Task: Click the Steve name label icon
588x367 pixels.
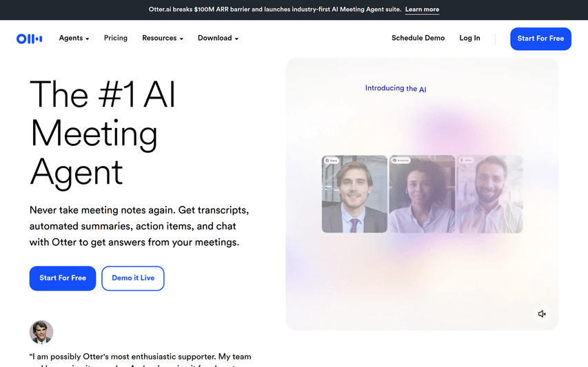Action: click(327, 160)
